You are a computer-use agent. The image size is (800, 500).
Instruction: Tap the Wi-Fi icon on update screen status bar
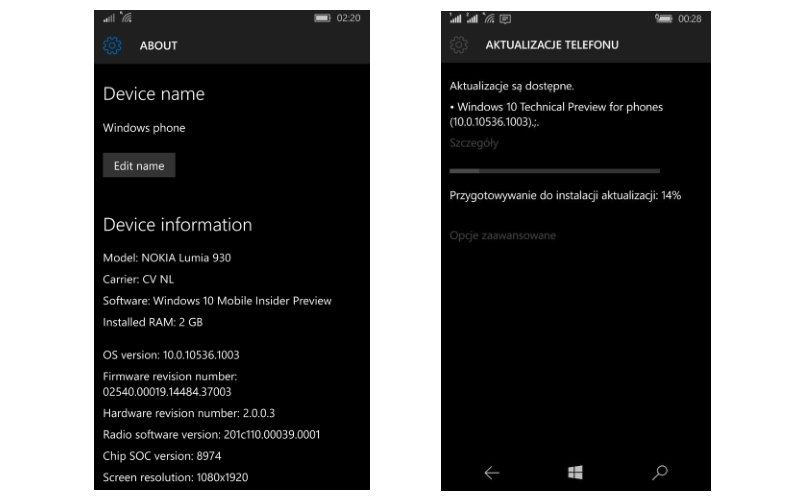(489, 19)
